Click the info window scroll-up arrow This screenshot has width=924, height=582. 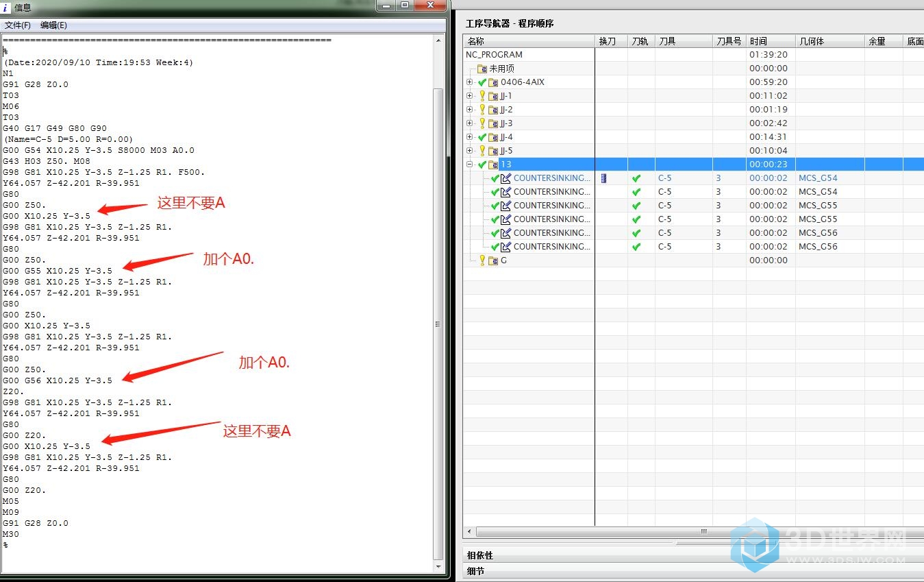(x=438, y=40)
